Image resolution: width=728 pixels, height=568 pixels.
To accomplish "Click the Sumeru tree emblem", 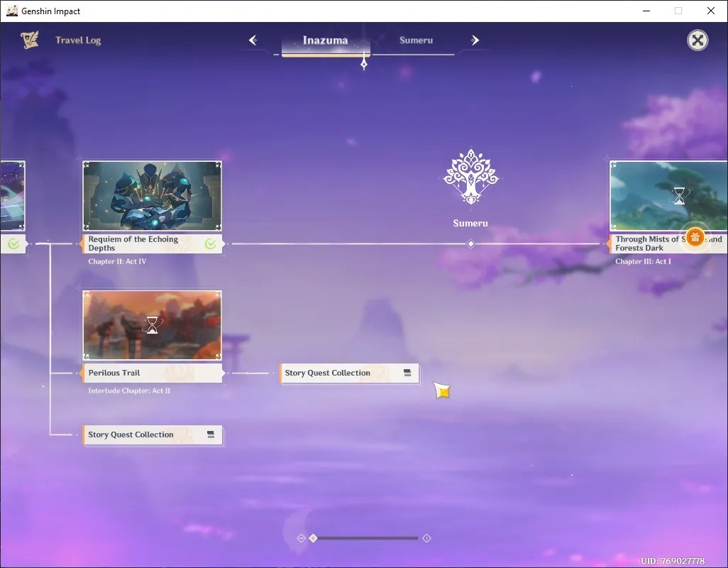I will 470,177.
